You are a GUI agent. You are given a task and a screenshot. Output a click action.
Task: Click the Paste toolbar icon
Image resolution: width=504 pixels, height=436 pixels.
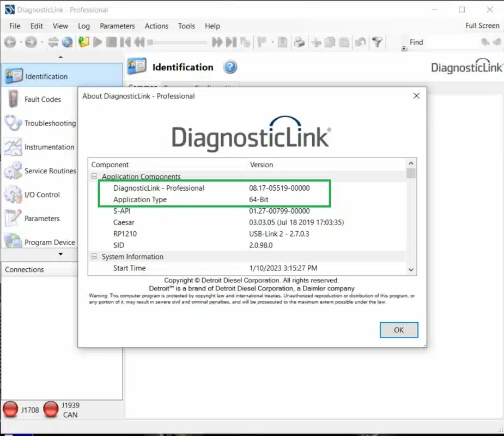tap(344, 42)
